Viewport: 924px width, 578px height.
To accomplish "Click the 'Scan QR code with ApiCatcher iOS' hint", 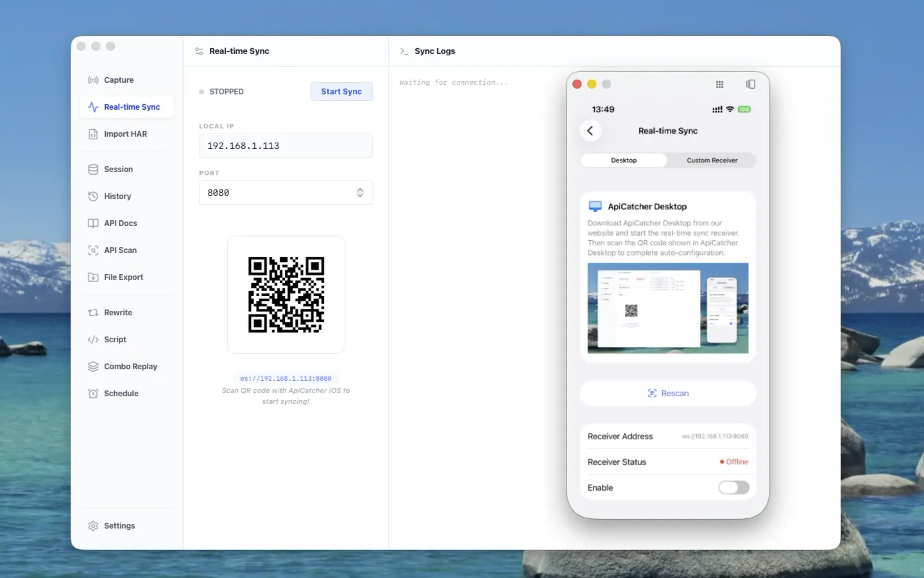I will tap(286, 396).
